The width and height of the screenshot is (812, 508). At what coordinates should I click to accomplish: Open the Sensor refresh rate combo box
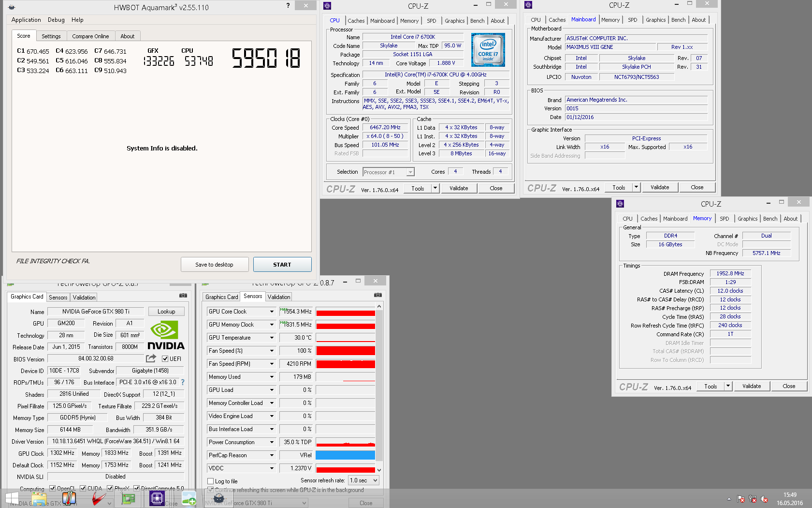tap(363, 480)
